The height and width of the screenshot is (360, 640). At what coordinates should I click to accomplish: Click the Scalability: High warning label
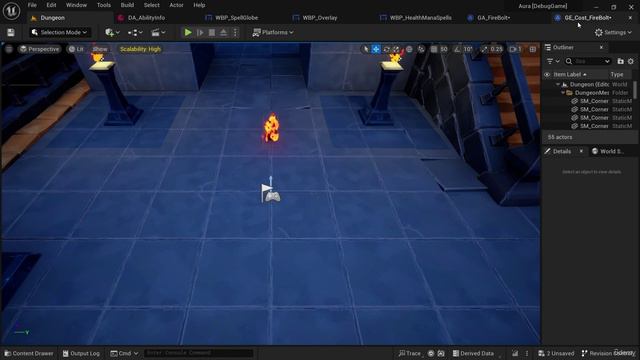pyautogui.click(x=140, y=49)
